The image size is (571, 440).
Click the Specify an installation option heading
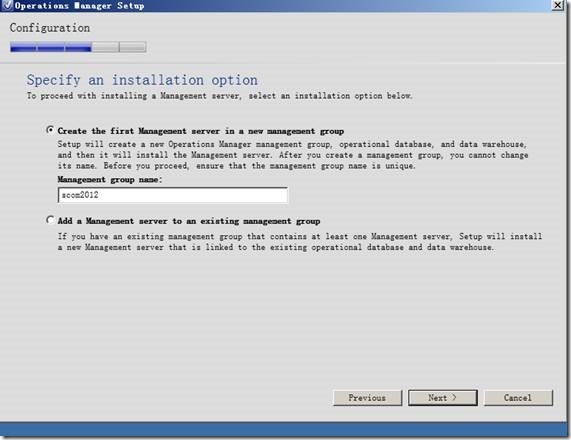[x=142, y=80]
